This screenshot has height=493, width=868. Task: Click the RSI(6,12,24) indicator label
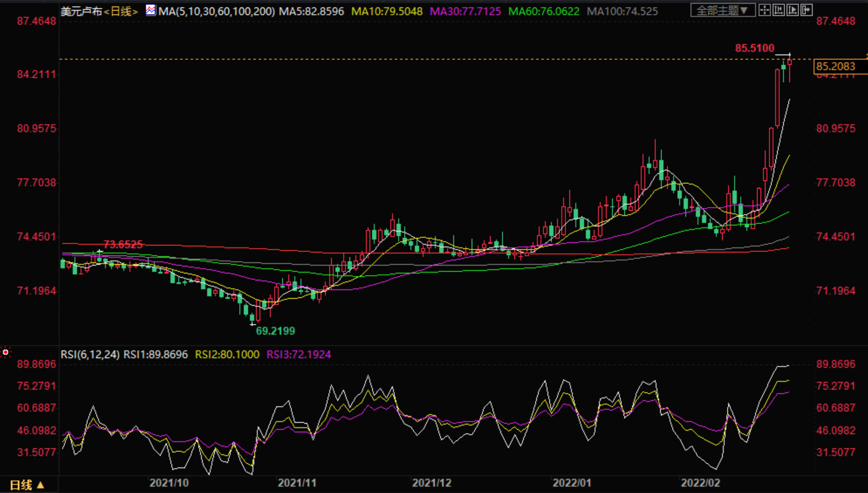90,354
